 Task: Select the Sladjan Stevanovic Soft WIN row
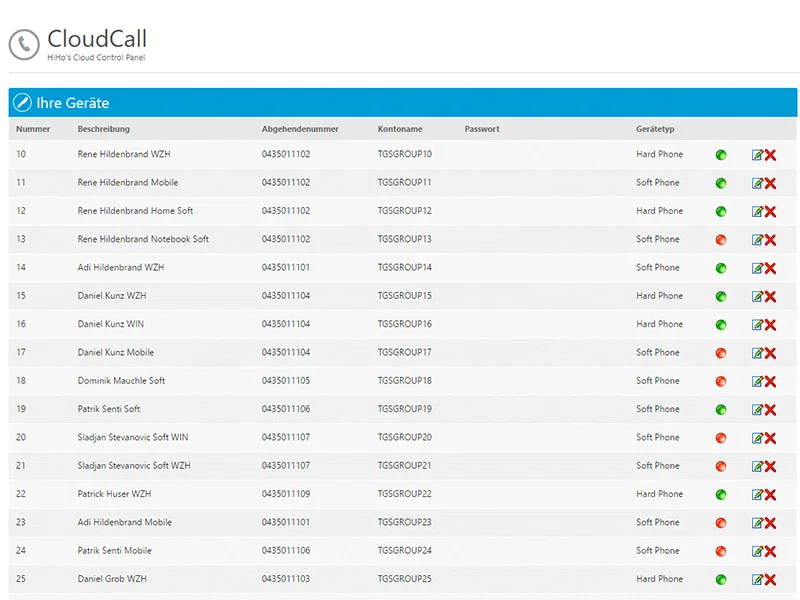[x=133, y=437]
